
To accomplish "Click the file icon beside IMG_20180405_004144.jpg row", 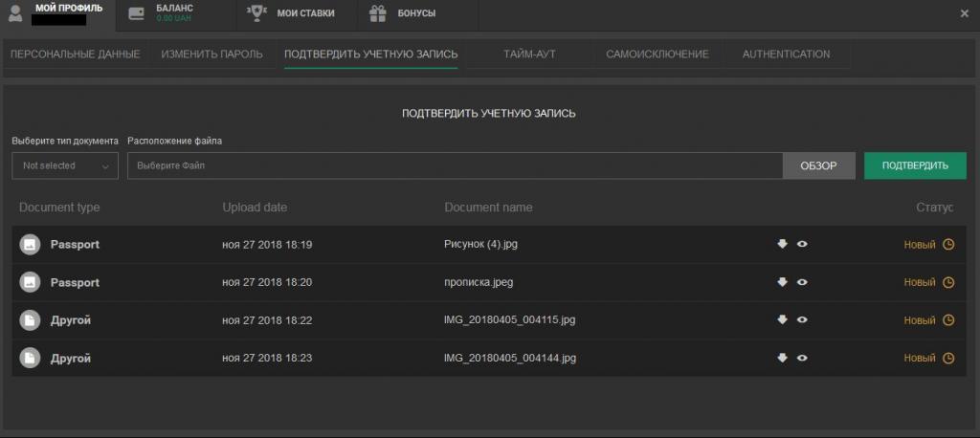I will [30, 358].
